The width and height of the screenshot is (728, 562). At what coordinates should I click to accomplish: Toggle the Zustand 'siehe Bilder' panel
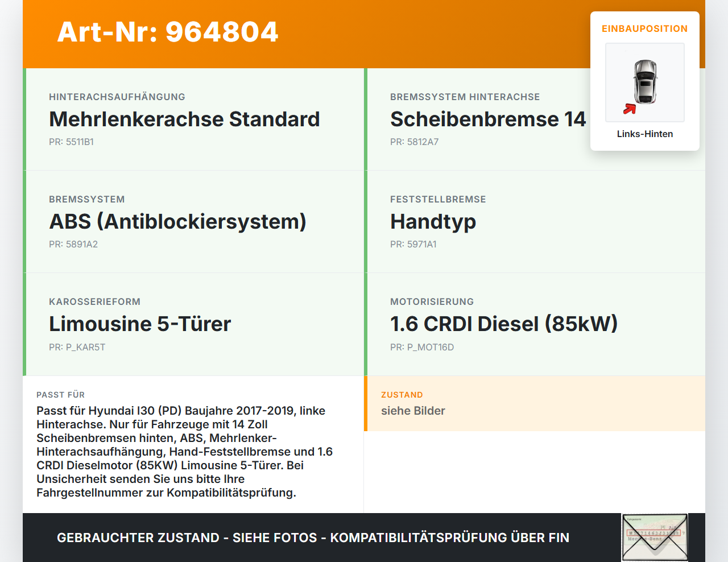point(535,404)
